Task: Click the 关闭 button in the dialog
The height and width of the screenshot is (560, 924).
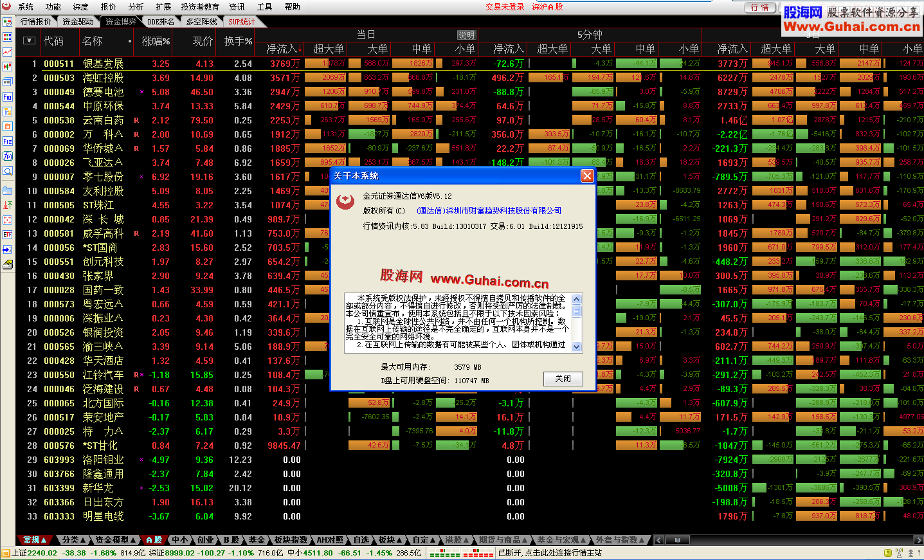Action: point(563,379)
